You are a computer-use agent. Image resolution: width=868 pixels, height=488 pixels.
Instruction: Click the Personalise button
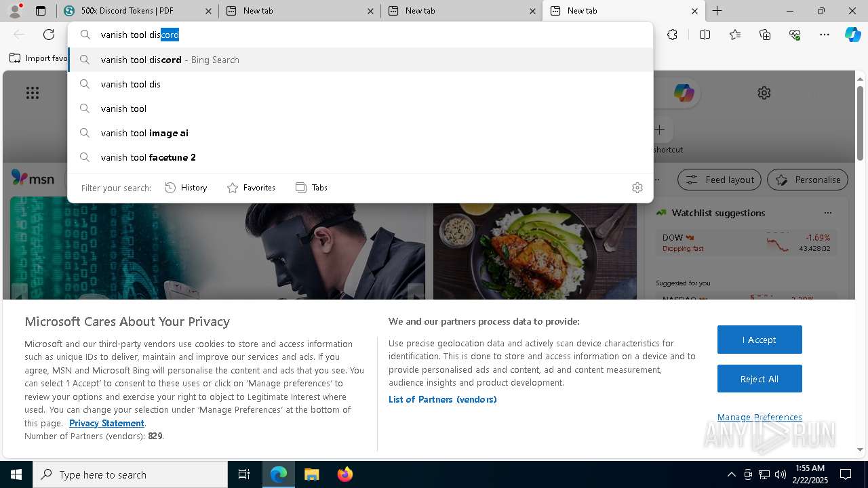[x=808, y=180]
